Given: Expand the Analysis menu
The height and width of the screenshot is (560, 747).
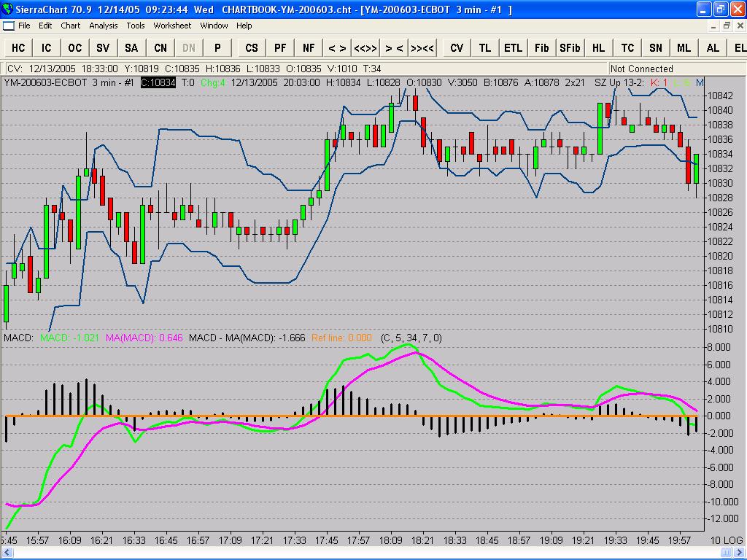Looking at the screenshot, I should pyautogui.click(x=103, y=26).
